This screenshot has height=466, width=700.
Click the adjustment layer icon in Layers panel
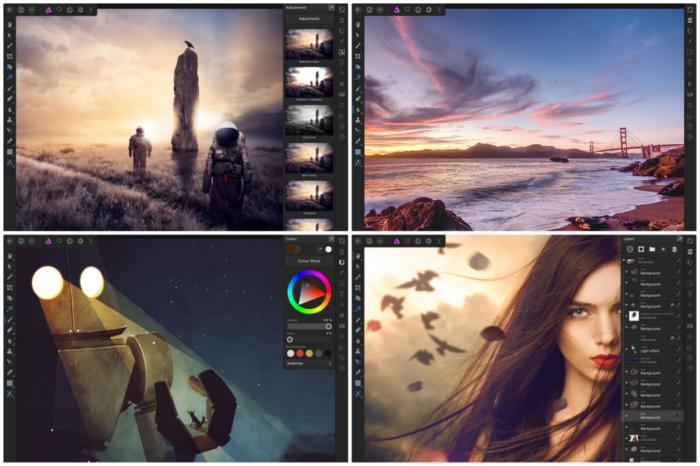(x=630, y=249)
